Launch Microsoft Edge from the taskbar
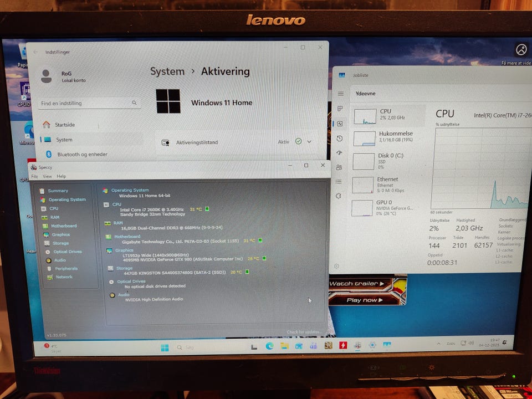The width and height of the screenshot is (532, 399). pyautogui.click(x=269, y=346)
